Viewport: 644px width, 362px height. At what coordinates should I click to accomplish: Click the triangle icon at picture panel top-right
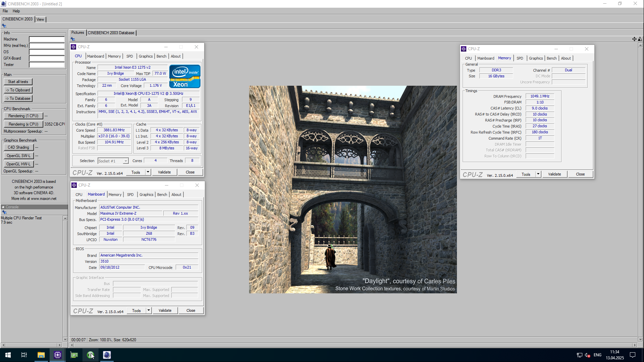(640, 39)
